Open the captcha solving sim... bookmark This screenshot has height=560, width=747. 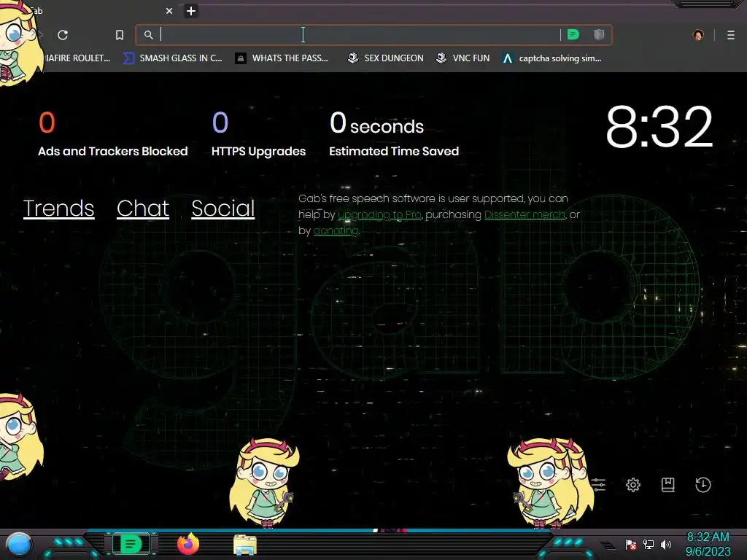click(x=552, y=58)
